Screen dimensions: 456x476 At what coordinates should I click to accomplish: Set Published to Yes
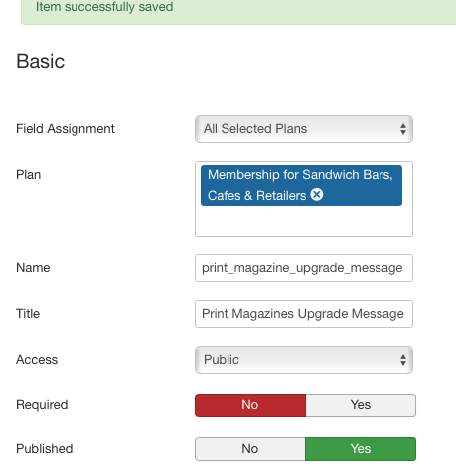pyautogui.click(x=361, y=449)
